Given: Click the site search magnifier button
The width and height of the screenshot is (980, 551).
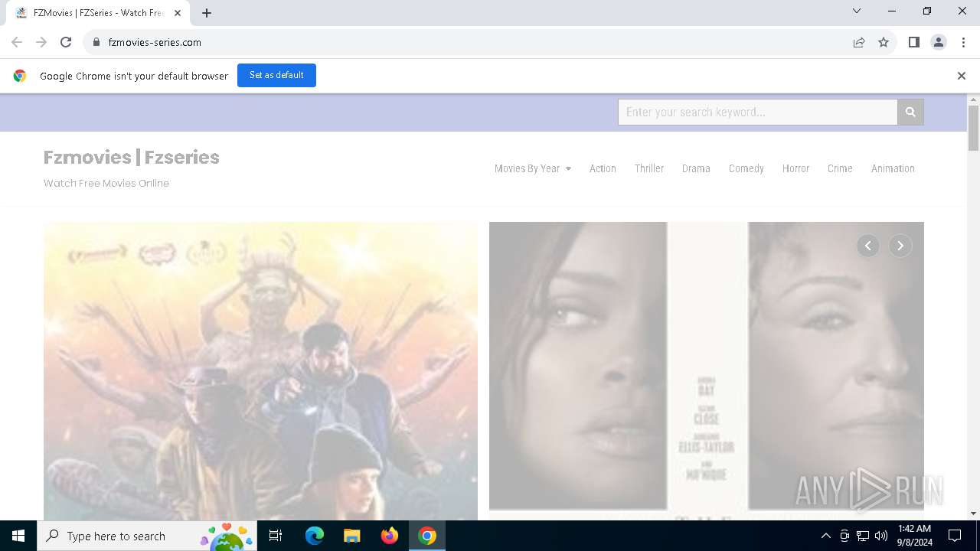Looking at the screenshot, I should click(x=910, y=112).
